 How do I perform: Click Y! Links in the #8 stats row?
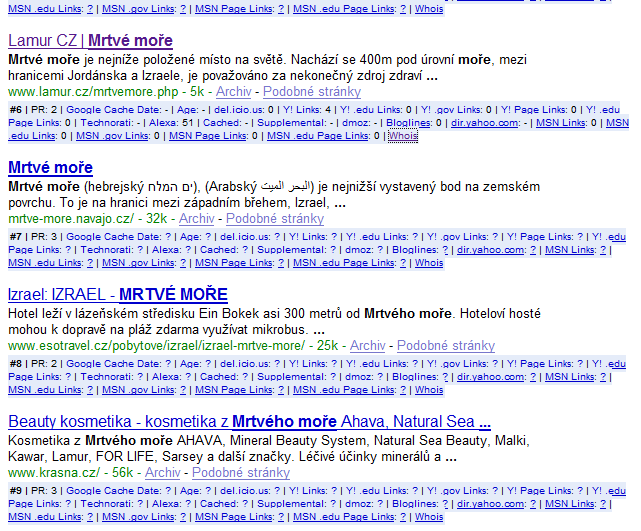coord(308,364)
